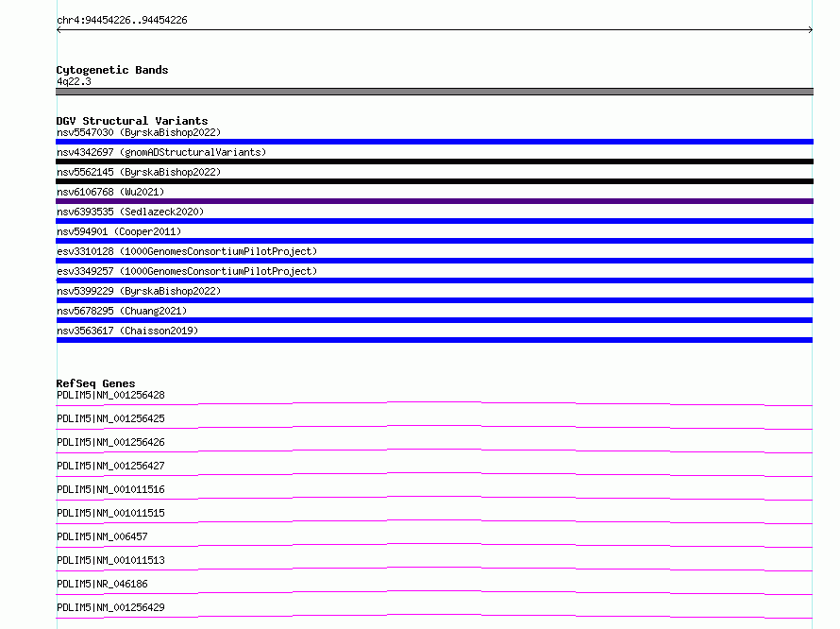Open transcript PDLIM5|NM_001256425
The width and height of the screenshot is (840, 629).
110,418
